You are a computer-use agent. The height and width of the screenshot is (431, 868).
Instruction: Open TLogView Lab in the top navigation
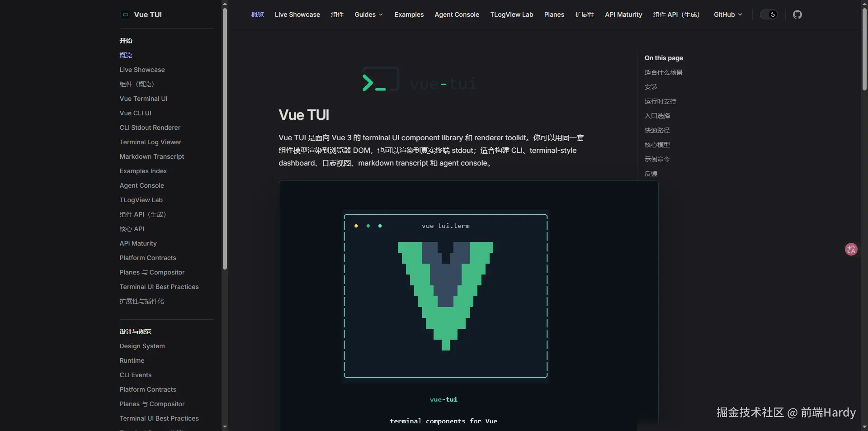(x=512, y=14)
